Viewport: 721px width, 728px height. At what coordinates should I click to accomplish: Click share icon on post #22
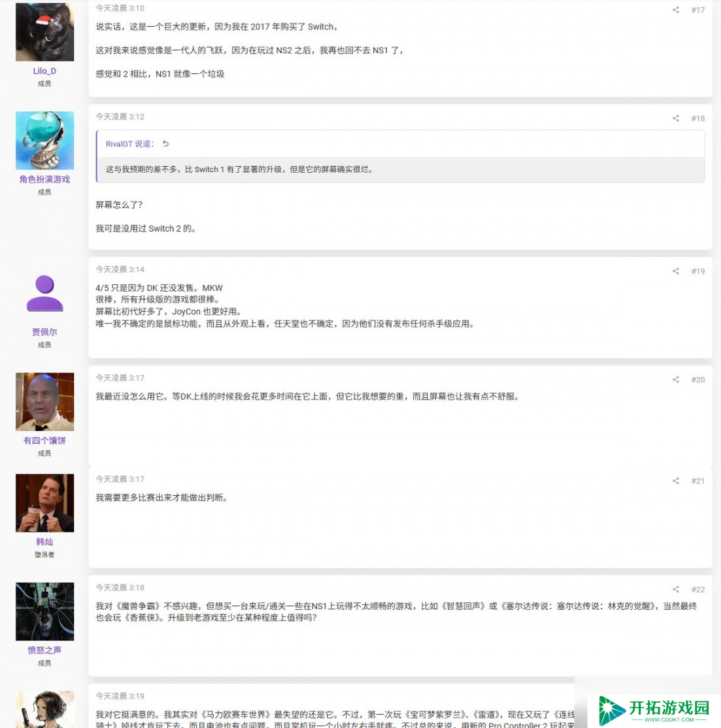pyautogui.click(x=676, y=590)
